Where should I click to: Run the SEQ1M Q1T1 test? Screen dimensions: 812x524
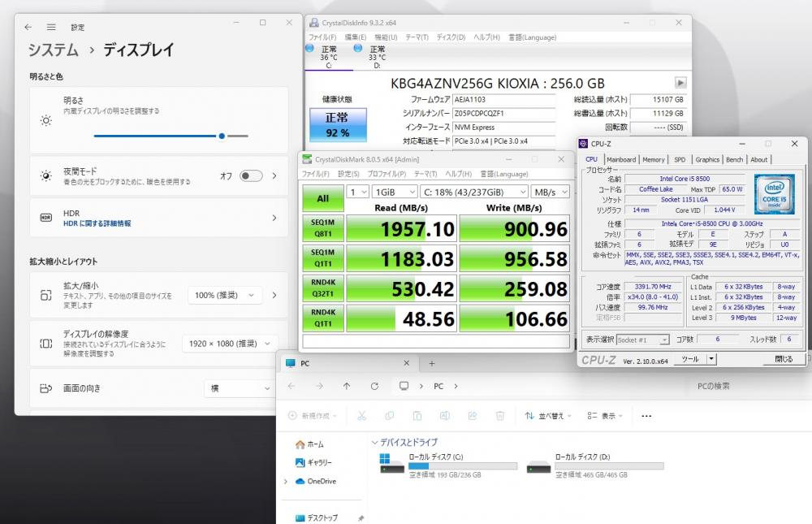point(322,258)
